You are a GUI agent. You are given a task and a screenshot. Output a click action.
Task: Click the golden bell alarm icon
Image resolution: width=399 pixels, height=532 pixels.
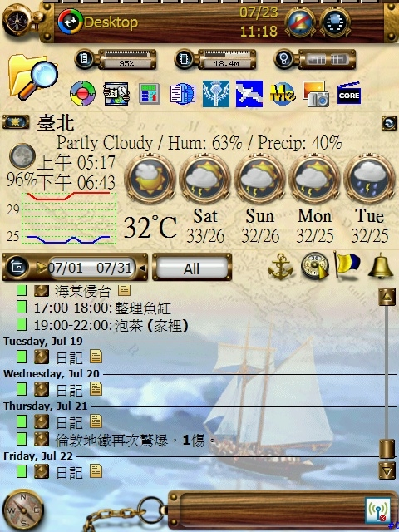[x=381, y=266]
